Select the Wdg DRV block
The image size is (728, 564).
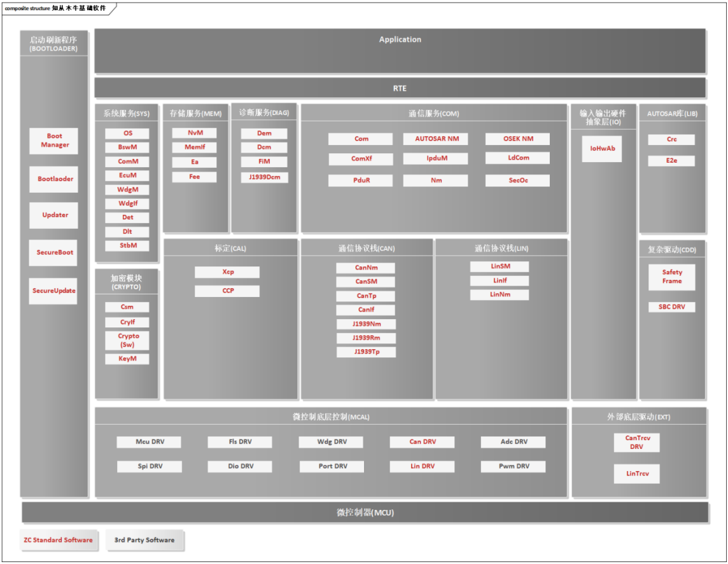[x=332, y=442]
